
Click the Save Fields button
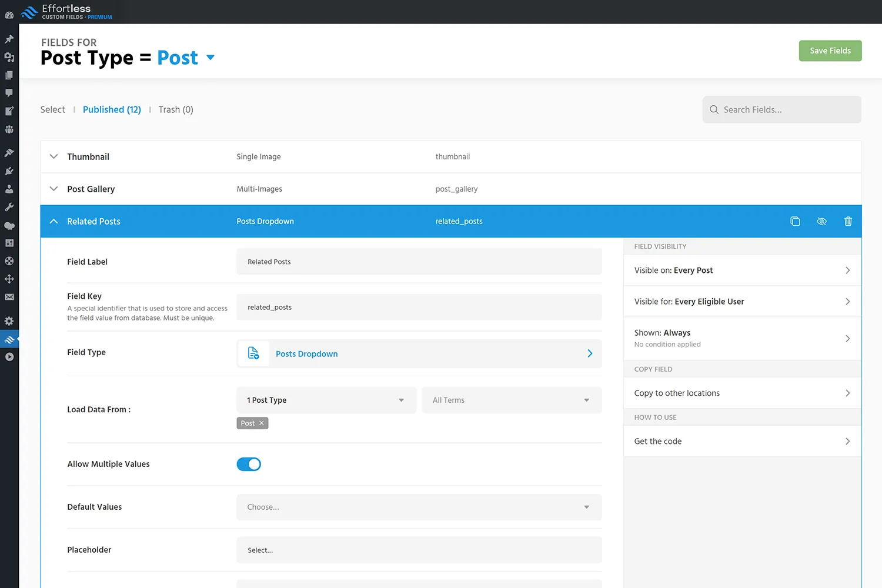click(x=830, y=51)
